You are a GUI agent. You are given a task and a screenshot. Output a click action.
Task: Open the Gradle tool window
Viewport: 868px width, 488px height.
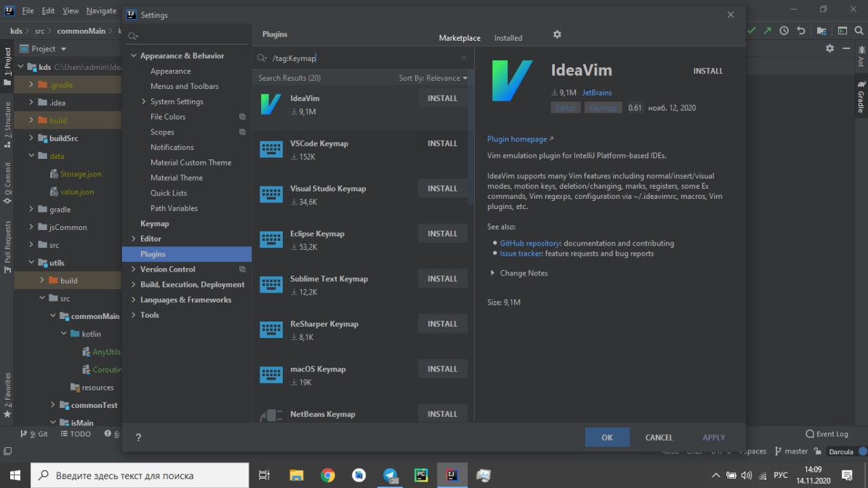pos(861,98)
